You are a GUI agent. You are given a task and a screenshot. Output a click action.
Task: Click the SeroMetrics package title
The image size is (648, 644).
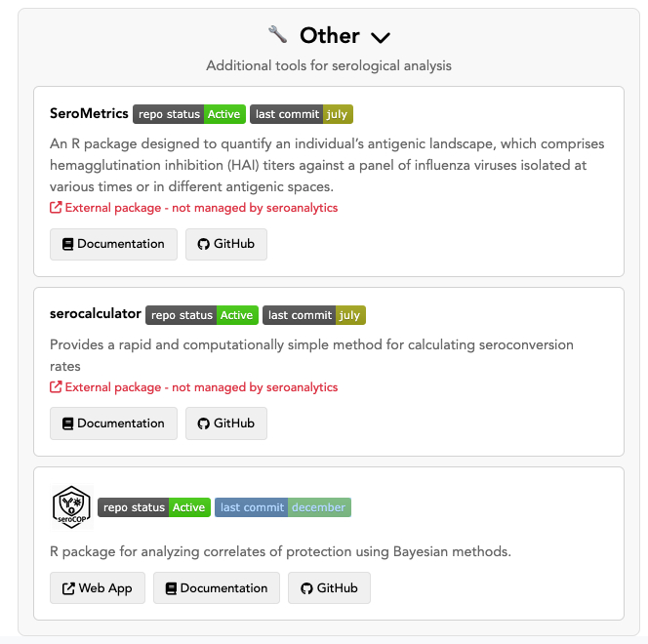[x=89, y=114]
